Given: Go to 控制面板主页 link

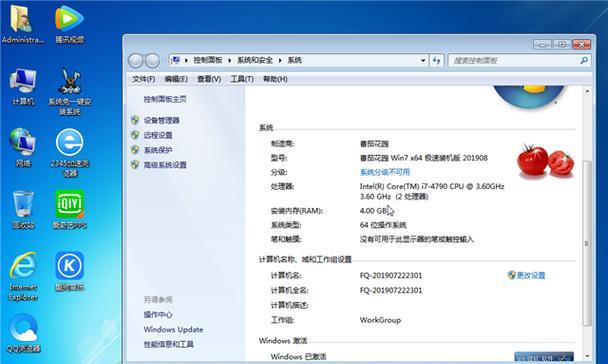Looking at the screenshot, I should 165,99.
